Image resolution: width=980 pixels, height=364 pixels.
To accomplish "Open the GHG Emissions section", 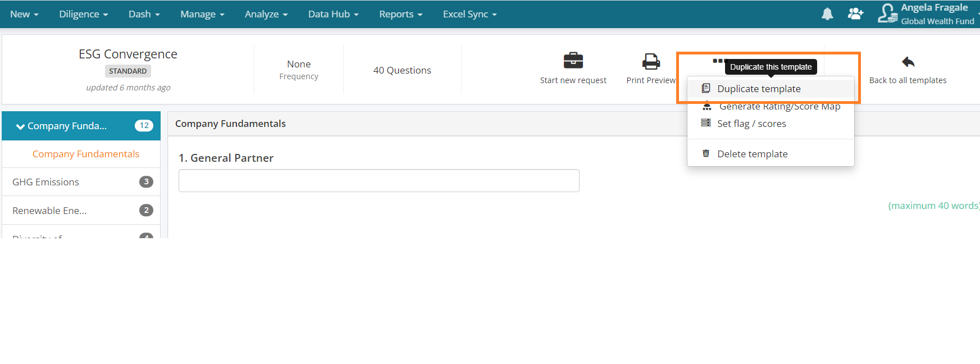I will (81, 182).
